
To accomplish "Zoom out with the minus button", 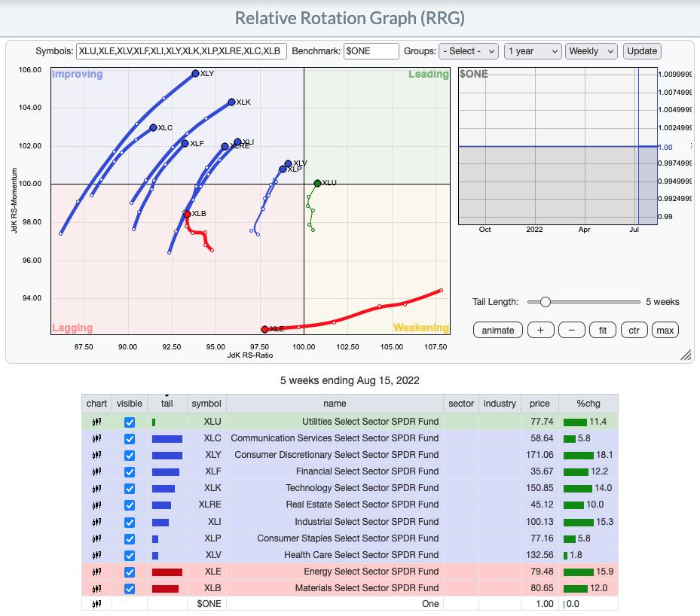I will (x=571, y=330).
